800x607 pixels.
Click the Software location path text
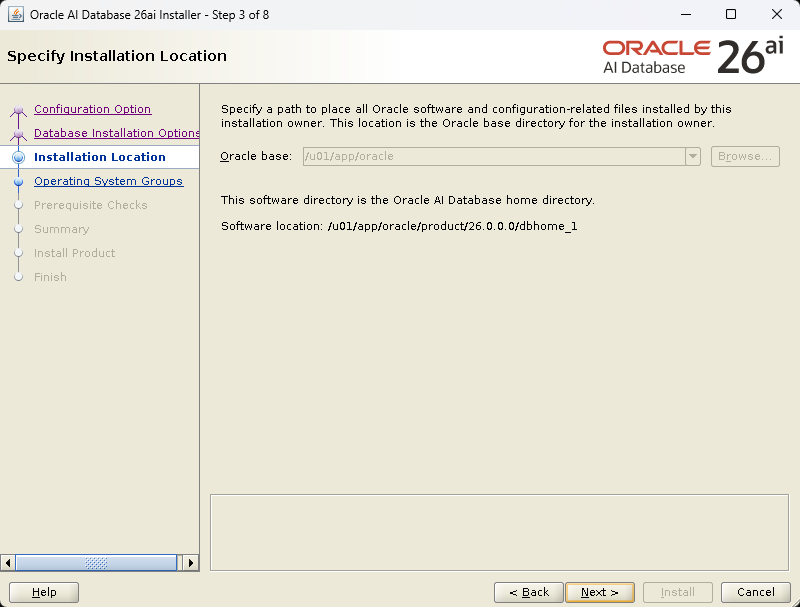pos(452,226)
